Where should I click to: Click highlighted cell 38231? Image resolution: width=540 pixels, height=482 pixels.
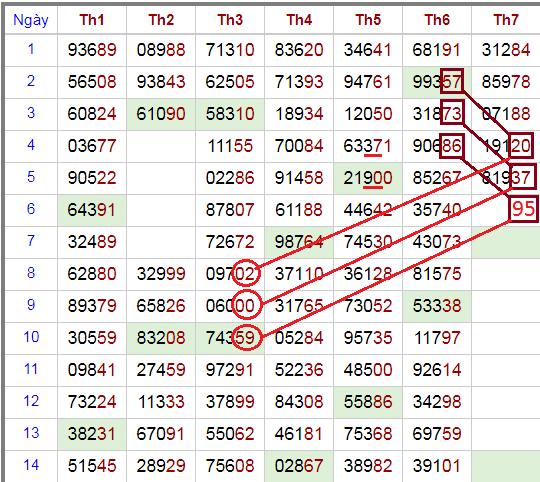pos(92,434)
